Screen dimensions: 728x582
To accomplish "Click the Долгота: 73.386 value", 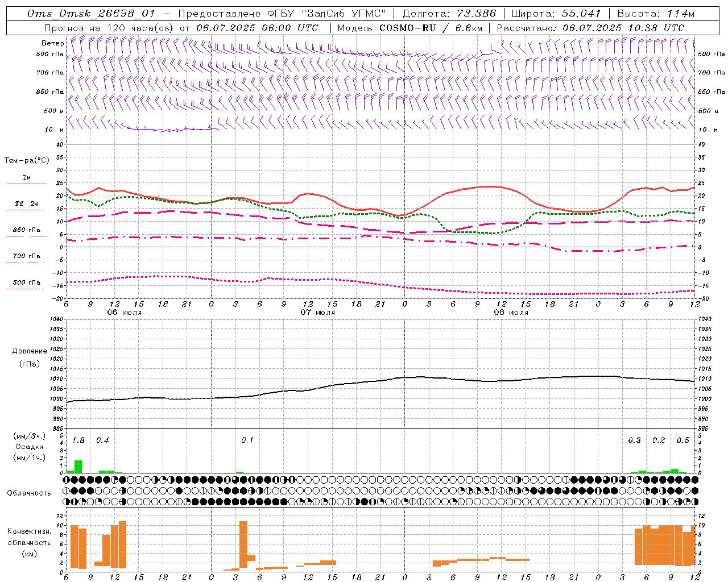I will click(449, 14).
